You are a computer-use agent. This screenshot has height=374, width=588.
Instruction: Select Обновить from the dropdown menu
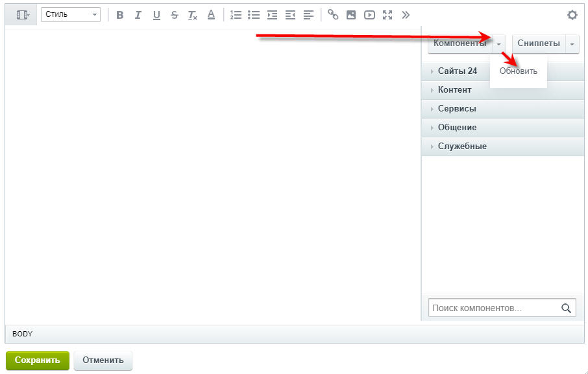pos(519,71)
